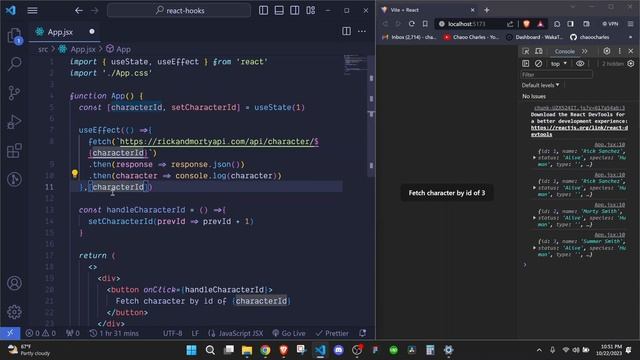Click the share icon in address bar
Image resolution: width=640 pixels, height=360 pixels.
510,24
